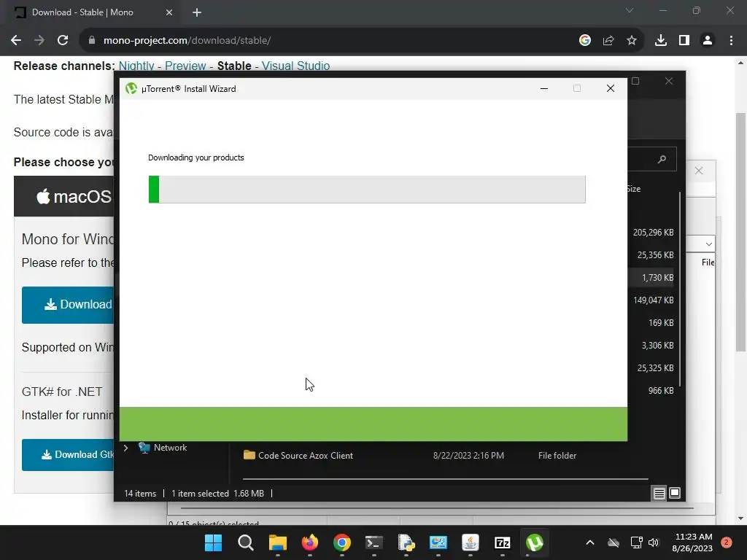Click the blue Download Mono button
This screenshot has width=747, height=560.
(68, 305)
